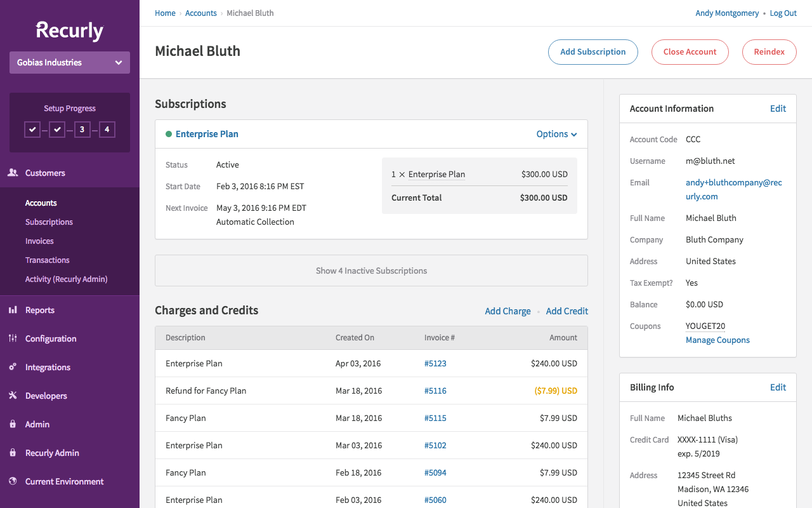
Task: Click the Configuration sliders icon
Action: (13, 338)
